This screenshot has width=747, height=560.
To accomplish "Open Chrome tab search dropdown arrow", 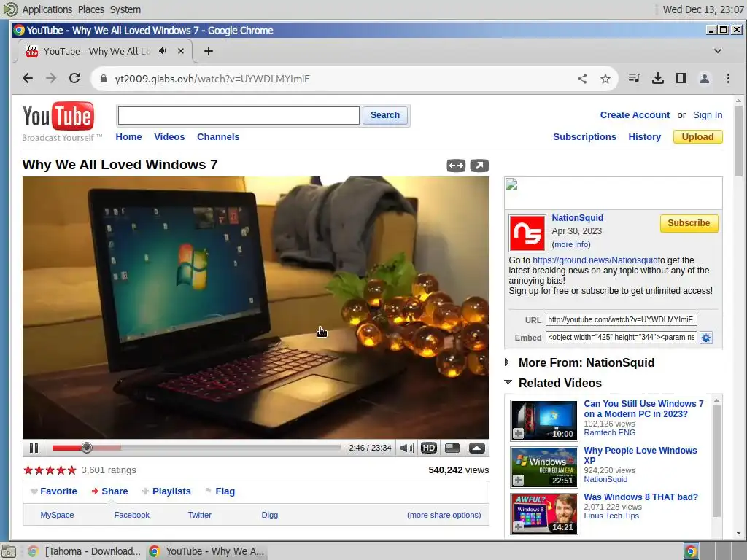I will pyautogui.click(x=718, y=51).
